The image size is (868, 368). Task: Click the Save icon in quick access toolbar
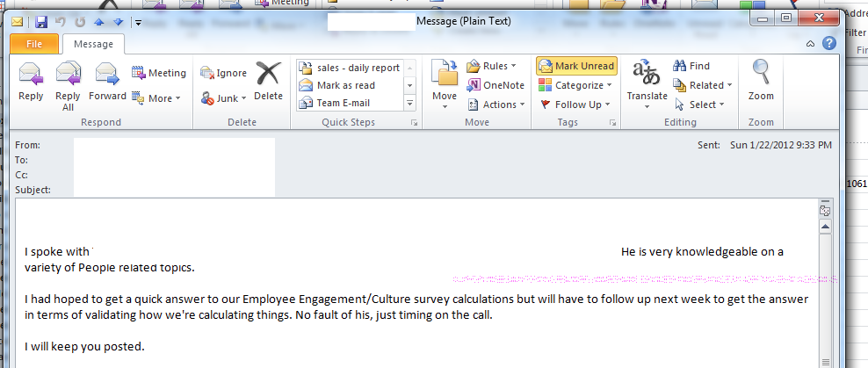tap(40, 21)
